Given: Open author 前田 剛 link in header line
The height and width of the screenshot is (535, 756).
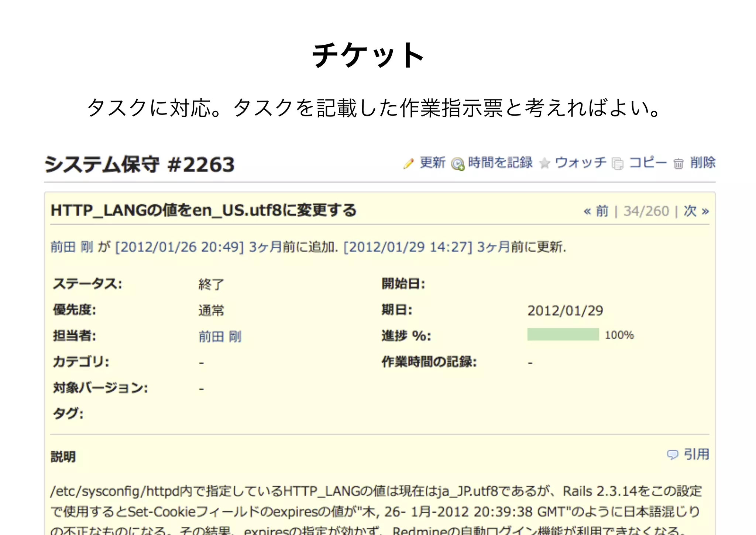Looking at the screenshot, I should tap(72, 246).
